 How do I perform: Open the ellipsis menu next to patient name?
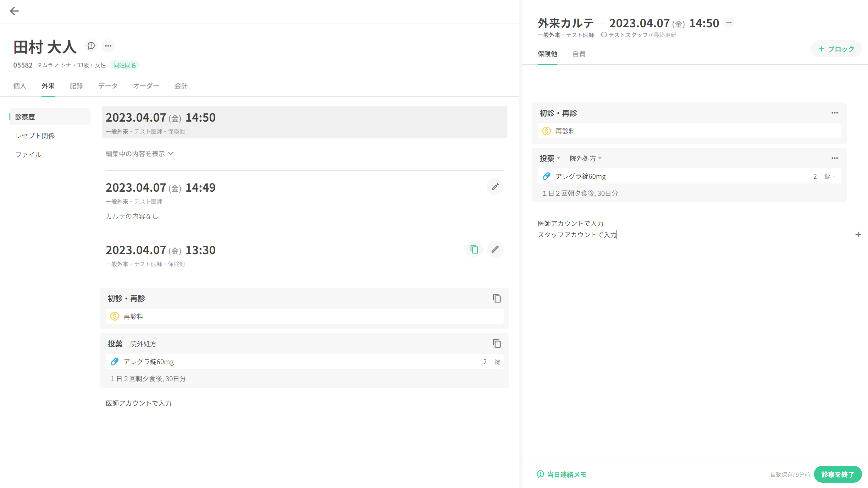click(108, 46)
